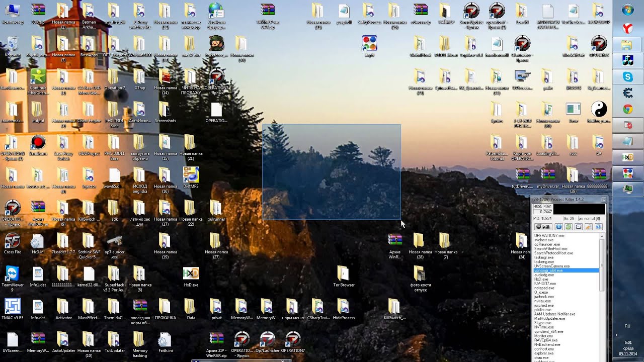This screenshot has width=644, height=362.
Task: Select MailRuUpdater.exe in the process list
Action: pos(566,318)
